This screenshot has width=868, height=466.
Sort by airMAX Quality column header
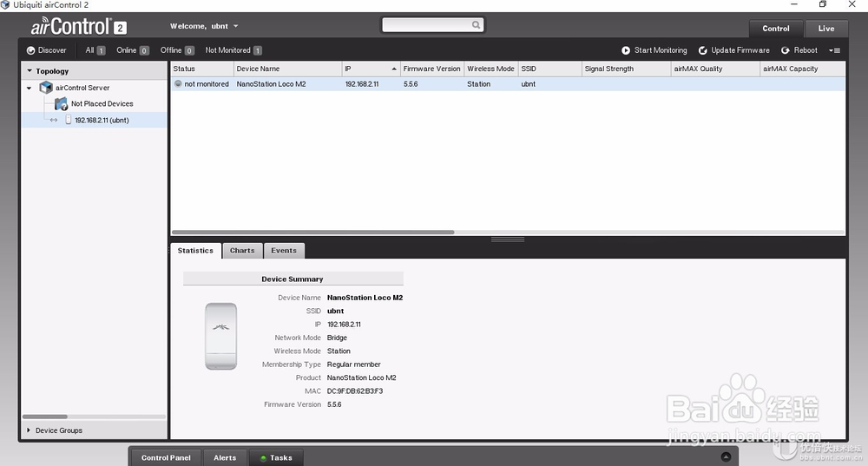(715, 69)
